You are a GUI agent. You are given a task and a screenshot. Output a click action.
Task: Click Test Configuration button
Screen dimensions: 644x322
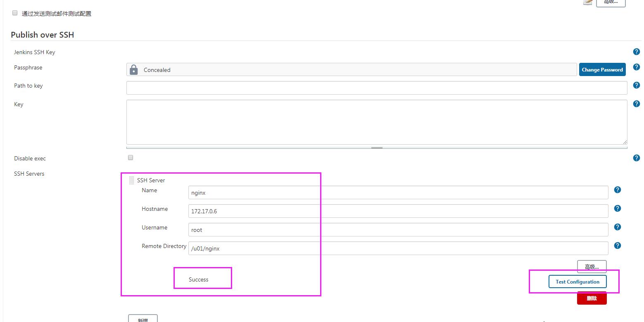click(577, 281)
